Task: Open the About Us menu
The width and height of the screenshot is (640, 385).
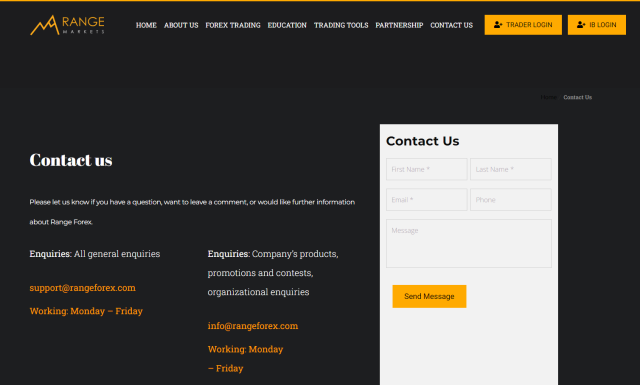Action: [x=181, y=25]
